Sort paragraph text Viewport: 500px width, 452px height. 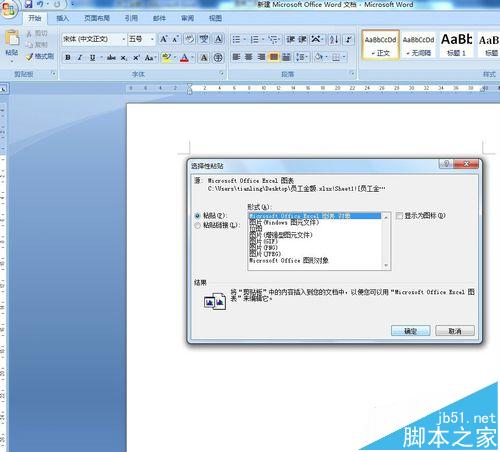(x=334, y=40)
